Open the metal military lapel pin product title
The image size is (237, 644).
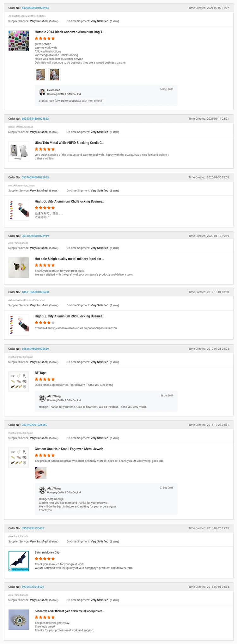tap(69, 259)
